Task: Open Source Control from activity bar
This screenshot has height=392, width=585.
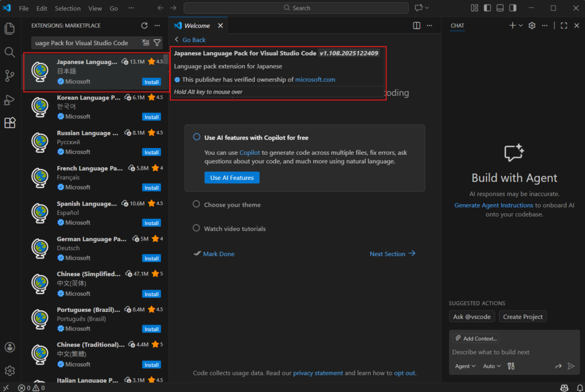Action: click(x=10, y=75)
